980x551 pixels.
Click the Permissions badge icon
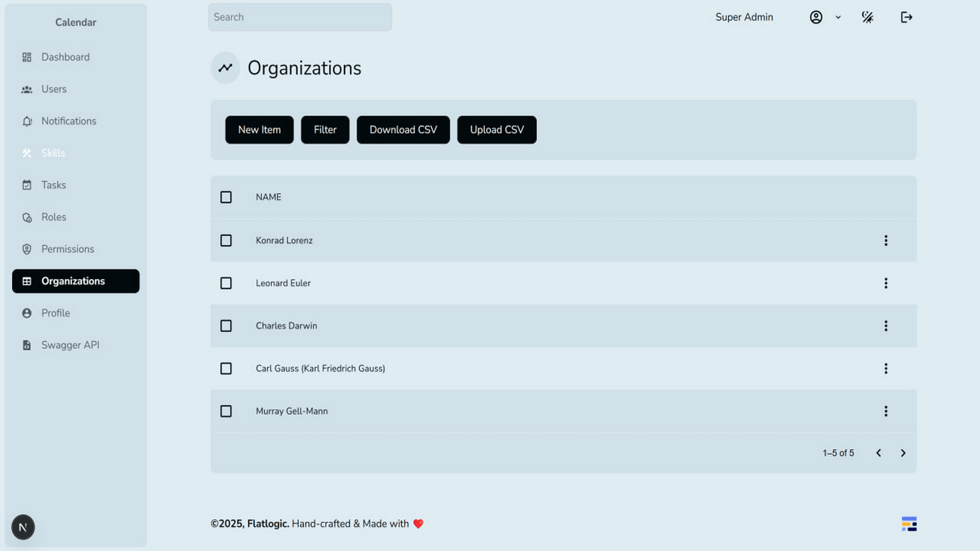coord(27,249)
